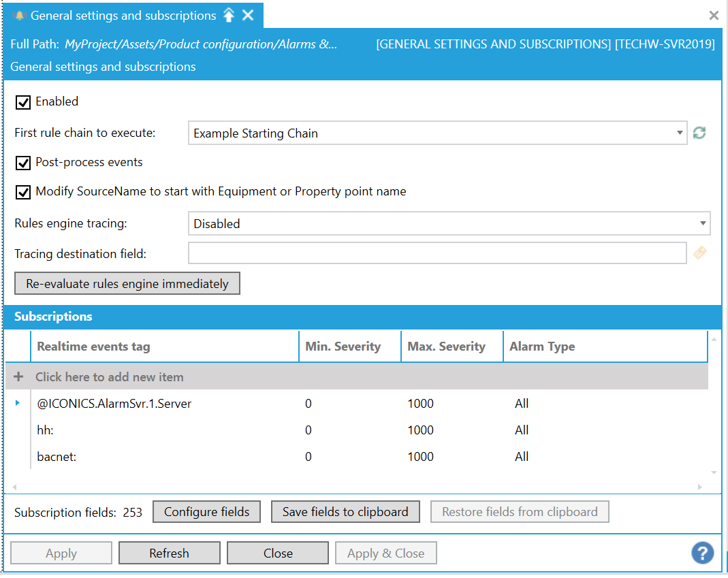Uncheck the Enabled checkbox
The width and height of the screenshot is (728, 578).
pos(23,102)
